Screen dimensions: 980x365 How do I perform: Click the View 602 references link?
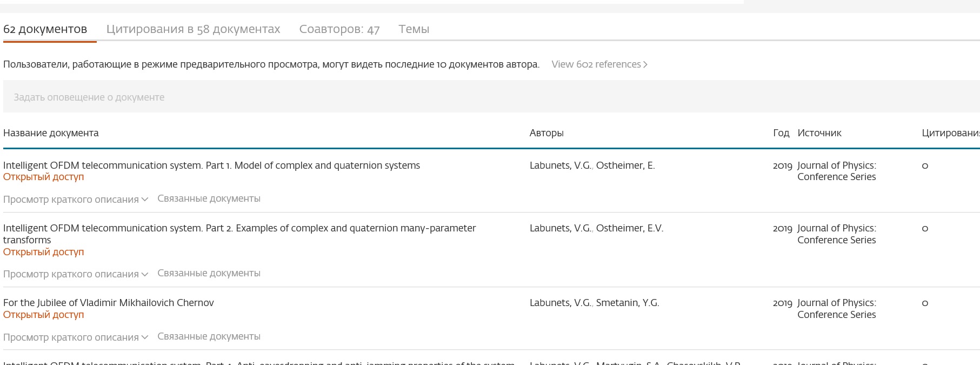coord(599,64)
